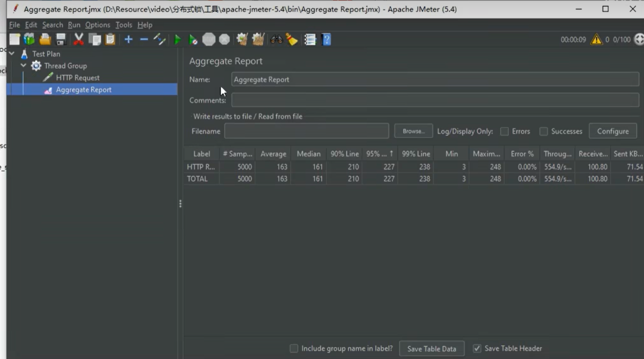Clear all results with the Clear All icon

pyautogui.click(x=258, y=40)
